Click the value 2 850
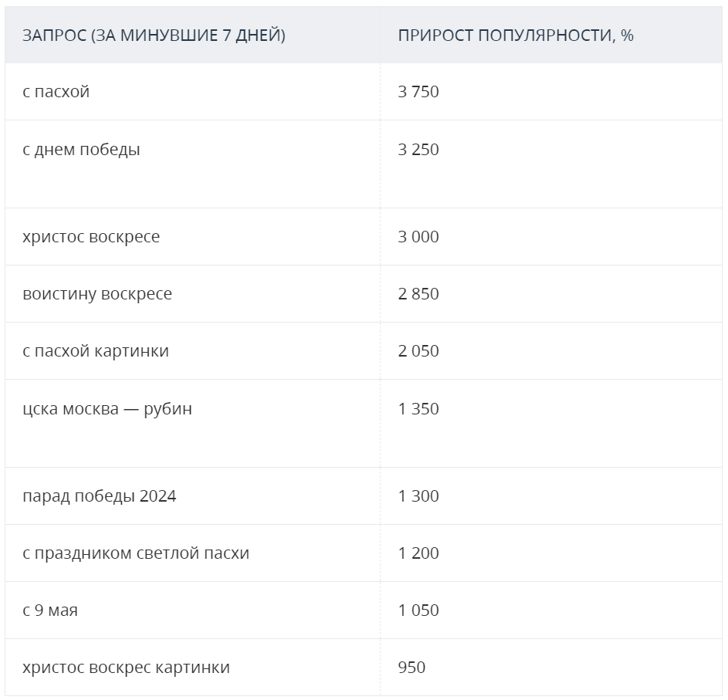The image size is (728, 700). click(x=418, y=294)
